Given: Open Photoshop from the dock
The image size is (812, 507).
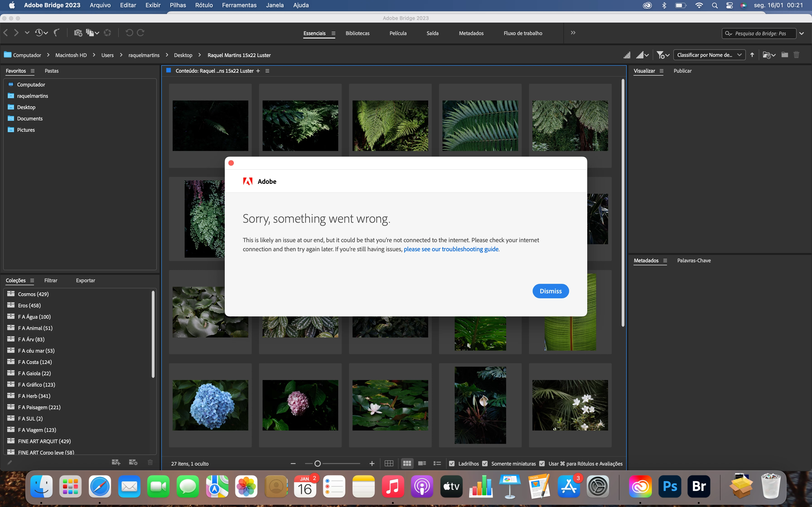Looking at the screenshot, I should [x=670, y=486].
